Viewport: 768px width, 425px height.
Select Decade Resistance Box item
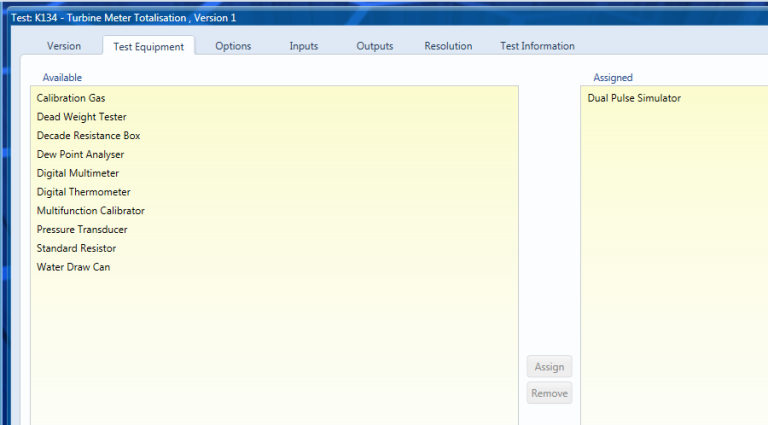(88, 136)
